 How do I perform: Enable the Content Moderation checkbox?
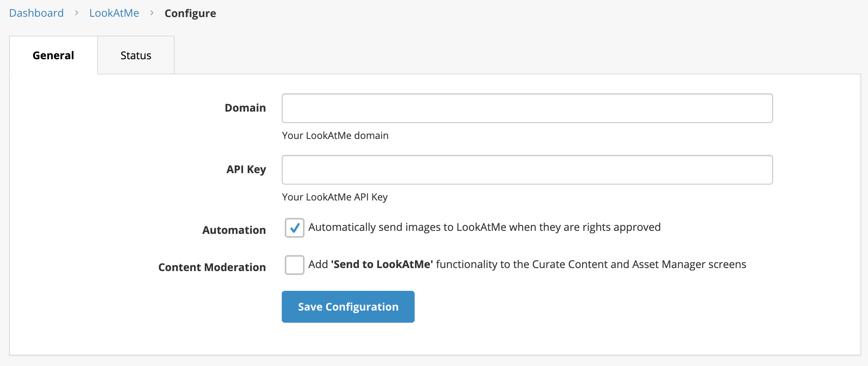click(295, 265)
